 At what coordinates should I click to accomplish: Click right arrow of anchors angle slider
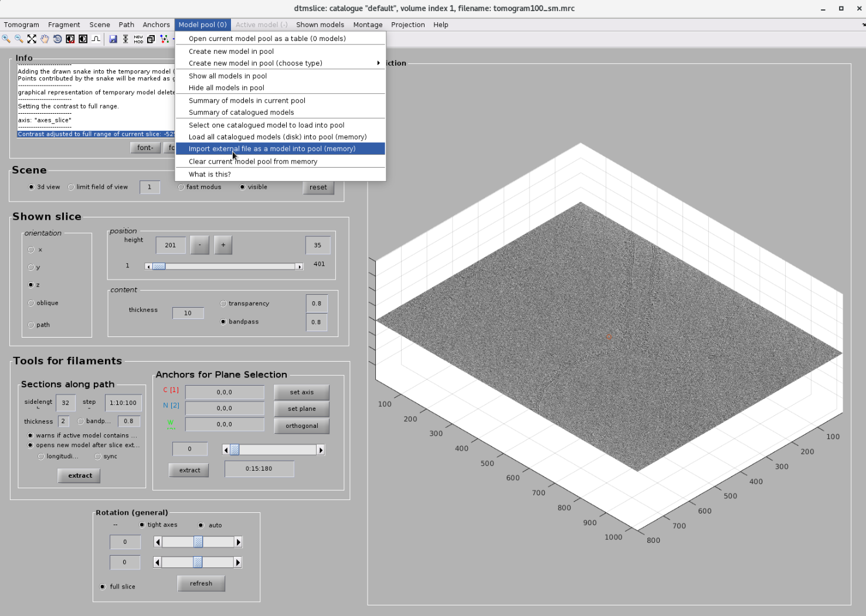coord(320,450)
